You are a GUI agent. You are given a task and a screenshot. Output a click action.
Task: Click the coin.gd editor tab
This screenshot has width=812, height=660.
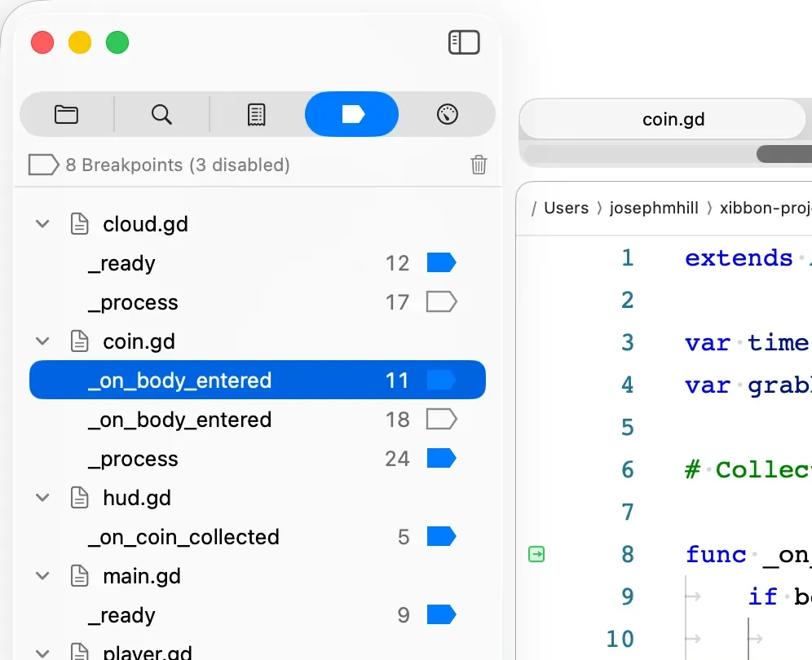[662, 119]
